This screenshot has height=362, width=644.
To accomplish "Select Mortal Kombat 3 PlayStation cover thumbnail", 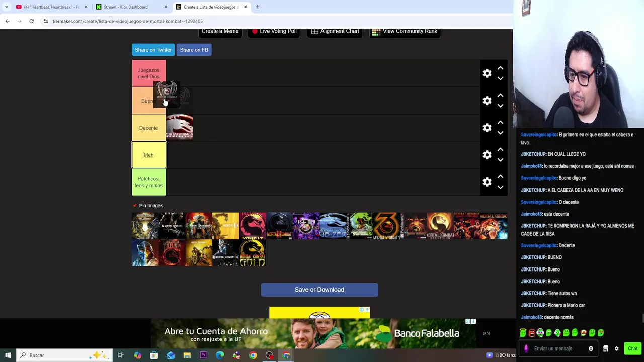I will coord(386,226).
